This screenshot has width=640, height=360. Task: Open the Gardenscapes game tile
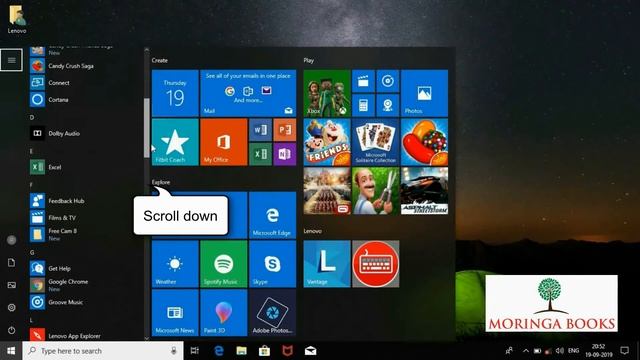click(x=376, y=191)
